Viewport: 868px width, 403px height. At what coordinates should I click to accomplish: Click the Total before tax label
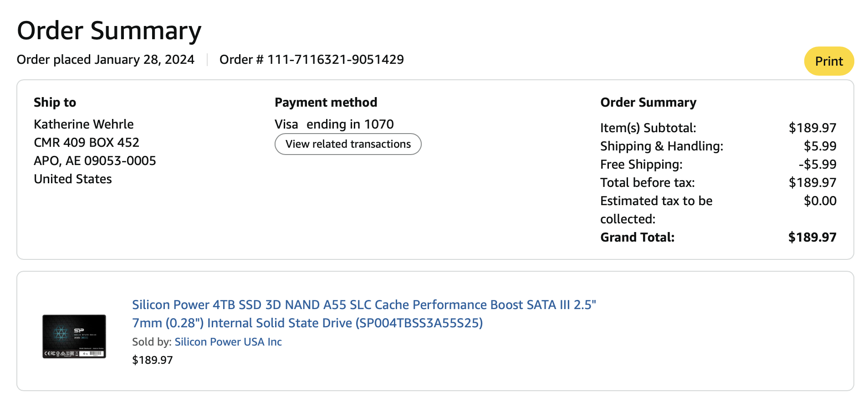click(x=647, y=183)
